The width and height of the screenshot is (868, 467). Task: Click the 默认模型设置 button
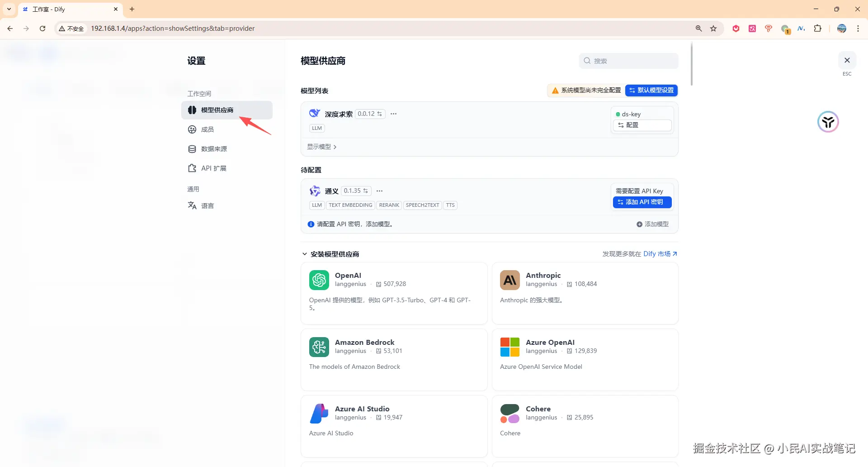[x=651, y=91]
